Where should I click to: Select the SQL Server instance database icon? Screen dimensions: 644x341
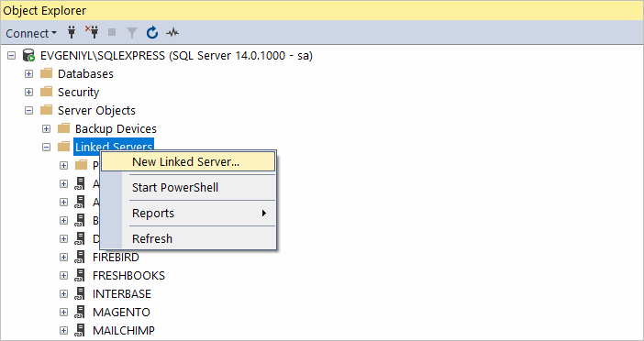[x=28, y=55]
